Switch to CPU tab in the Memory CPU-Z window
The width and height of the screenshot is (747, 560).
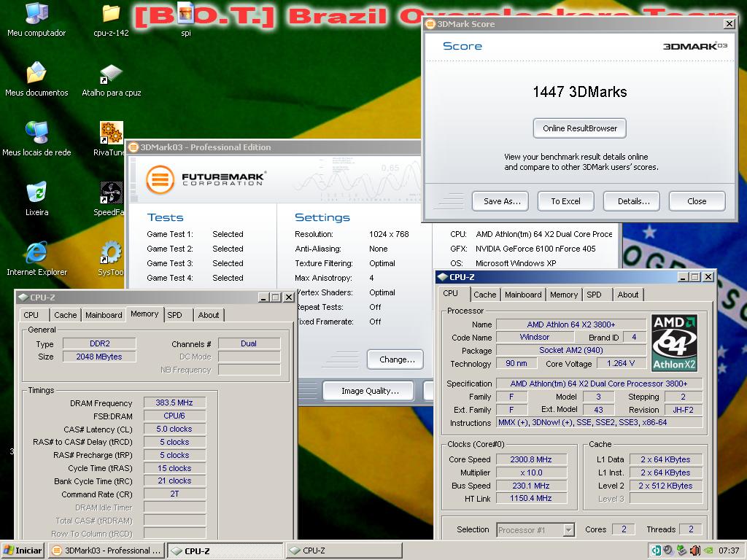tap(31, 315)
